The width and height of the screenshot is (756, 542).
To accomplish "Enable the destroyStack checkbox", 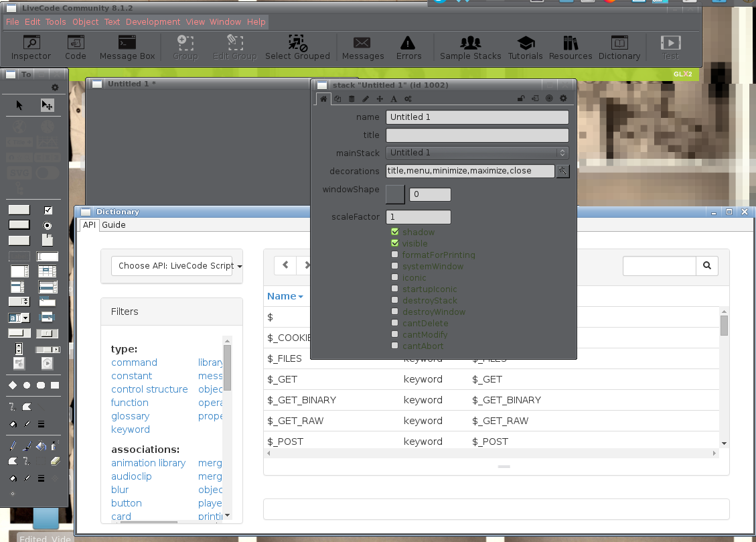I will [395, 300].
